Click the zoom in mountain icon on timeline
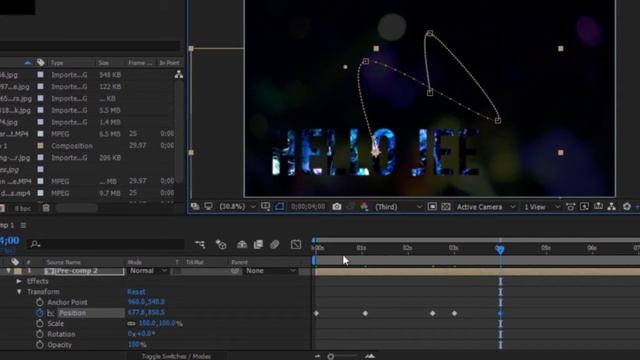This screenshot has width=640, height=360. pos(370,356)
